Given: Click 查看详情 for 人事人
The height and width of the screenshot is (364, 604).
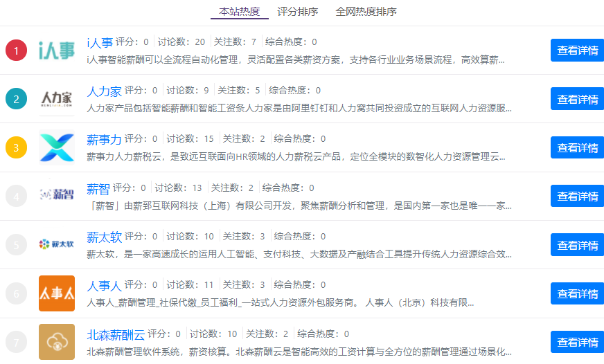Looking at the screenshot, I should [x=577, y=293].
